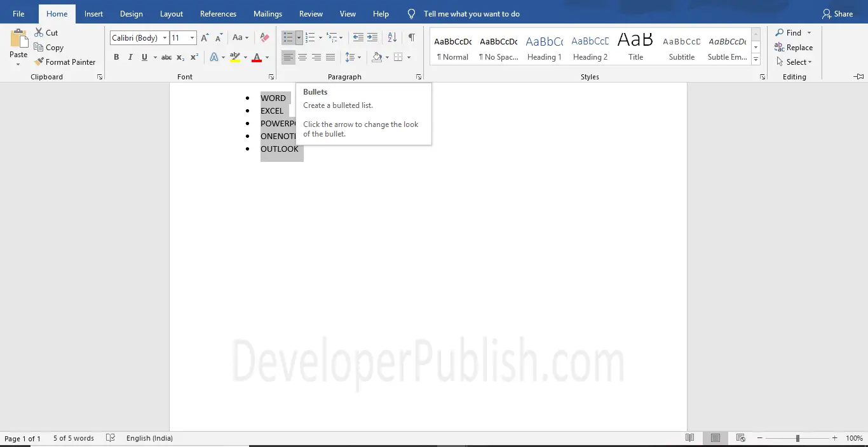Apply the numbered list button

coord(310,38)
